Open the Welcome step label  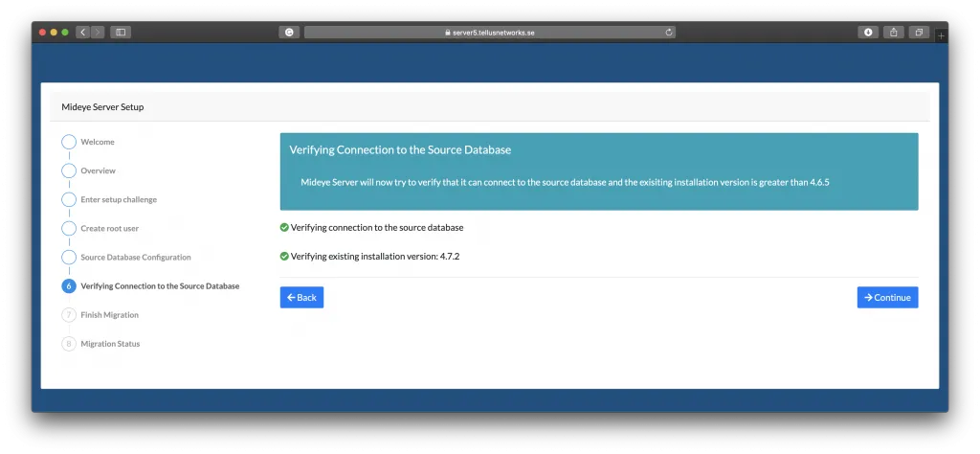[98, 142]
